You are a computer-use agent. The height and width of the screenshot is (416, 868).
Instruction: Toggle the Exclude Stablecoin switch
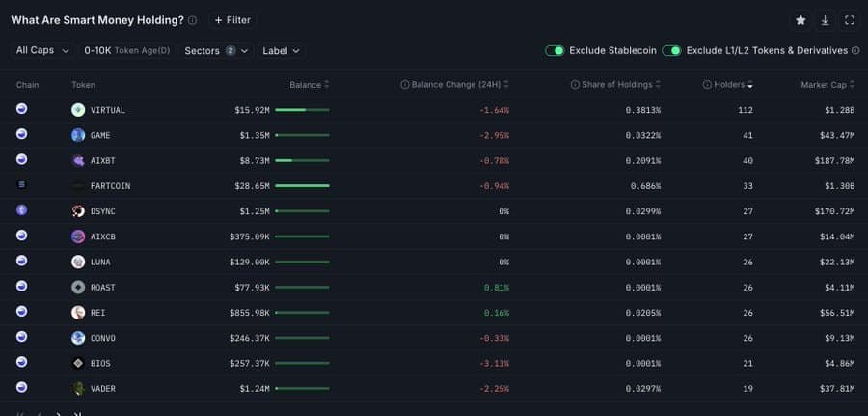555,50
